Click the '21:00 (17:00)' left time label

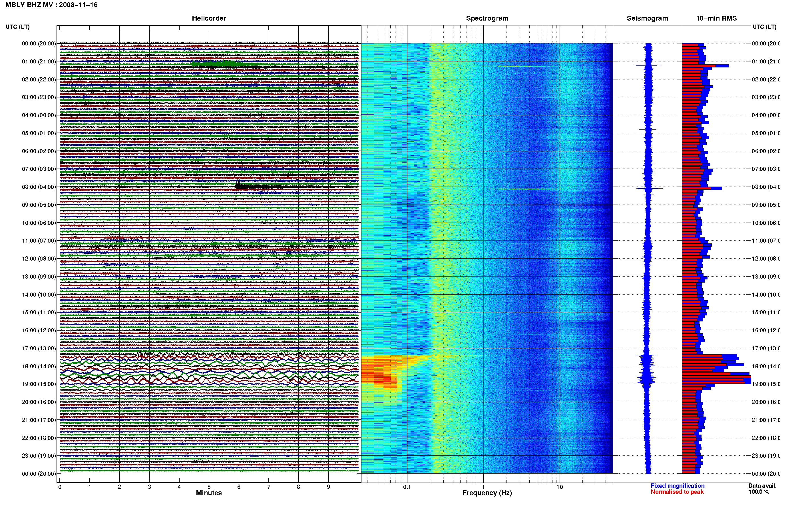point(39,420)
